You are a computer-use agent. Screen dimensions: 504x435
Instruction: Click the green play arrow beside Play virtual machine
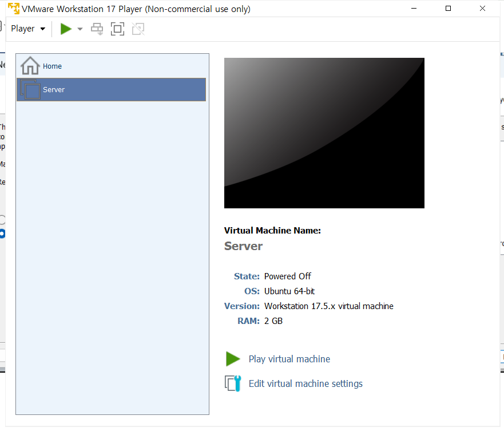point(233,359)
